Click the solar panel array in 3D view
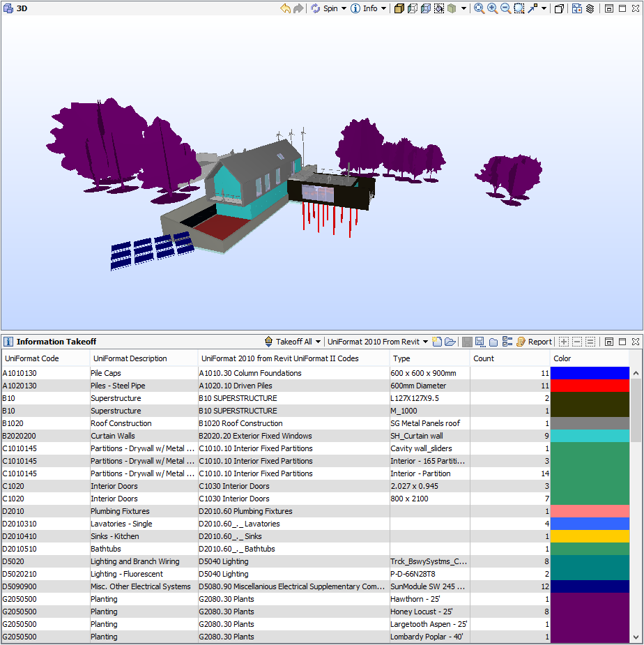This screenshot has width=644, height=645. coord(152,251)
